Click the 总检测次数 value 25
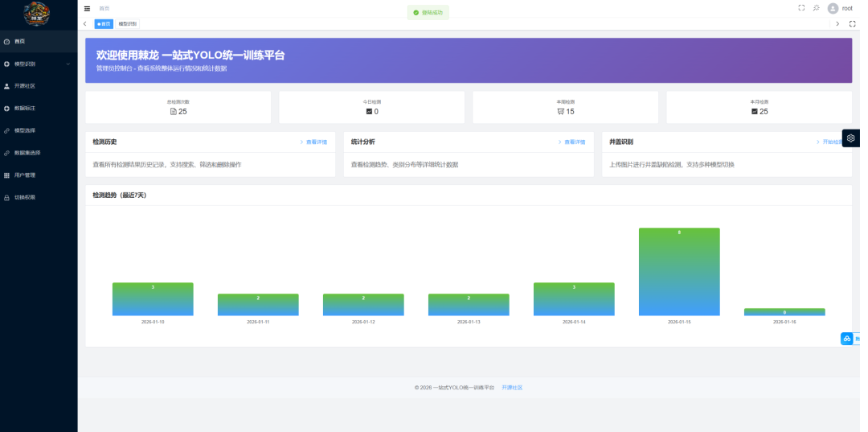This screenshot has width=868, height=432. [x=182, y=111]
